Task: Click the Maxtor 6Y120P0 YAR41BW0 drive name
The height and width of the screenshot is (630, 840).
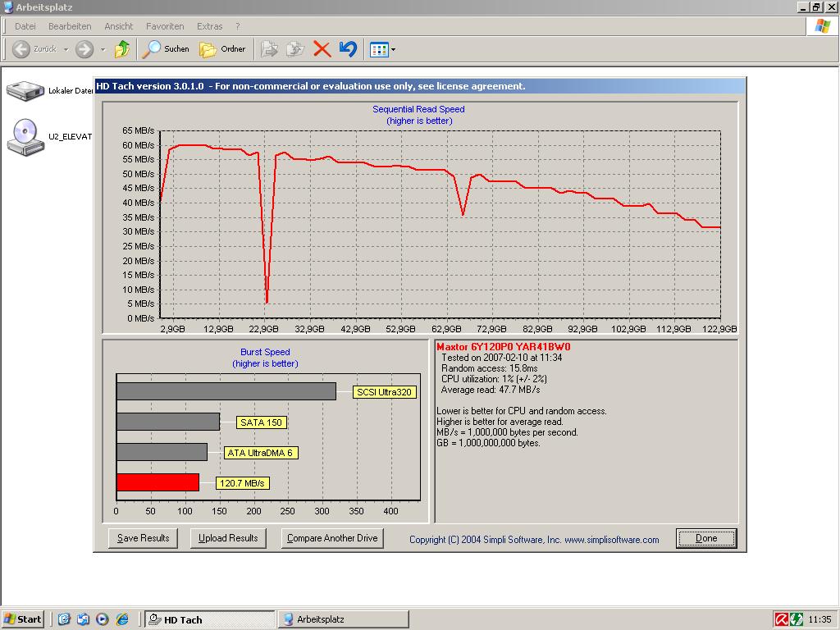Action: (503, 347)
